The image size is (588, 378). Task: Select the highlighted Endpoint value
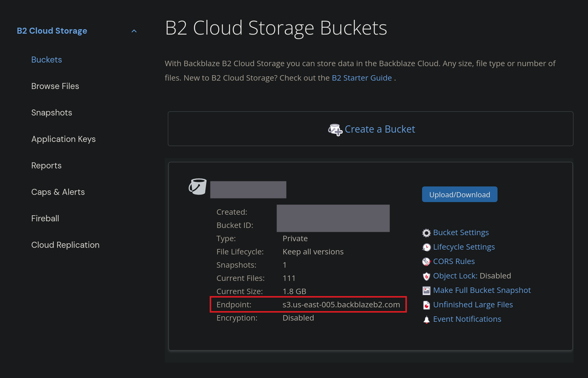(x=341, y=305)
